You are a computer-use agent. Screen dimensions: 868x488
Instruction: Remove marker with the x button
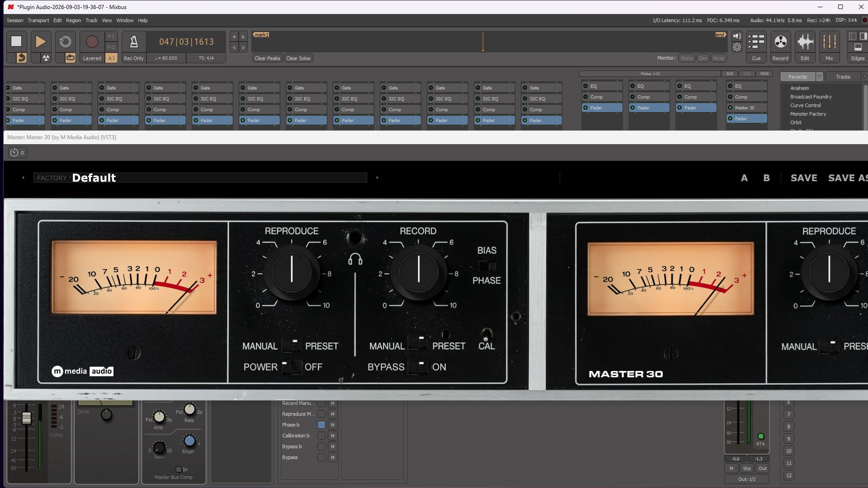[x=243, y=37]
